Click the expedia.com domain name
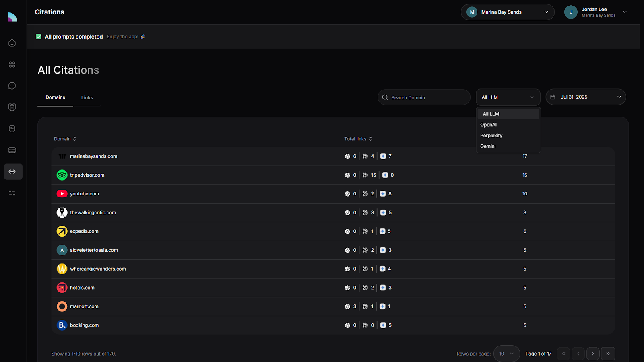This screenshot has width=644, height=362. pyautogui.click(x=84, y=231)
